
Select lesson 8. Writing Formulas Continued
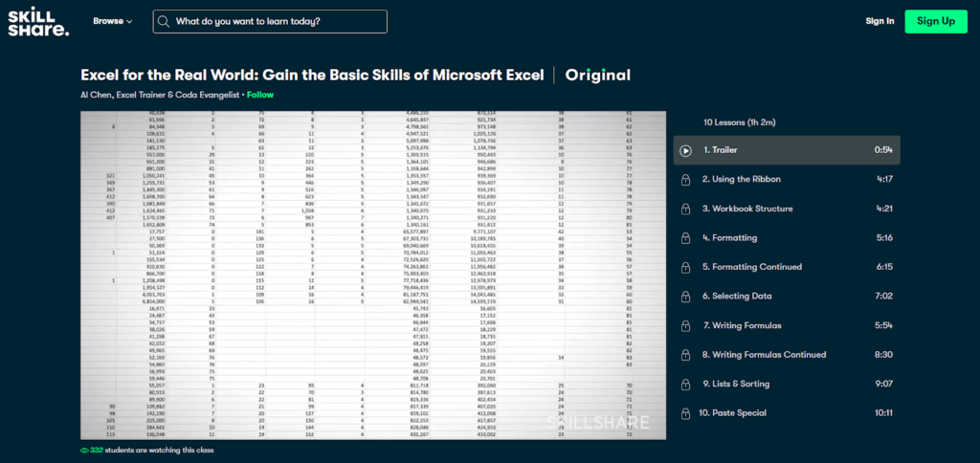click(787, 355)
